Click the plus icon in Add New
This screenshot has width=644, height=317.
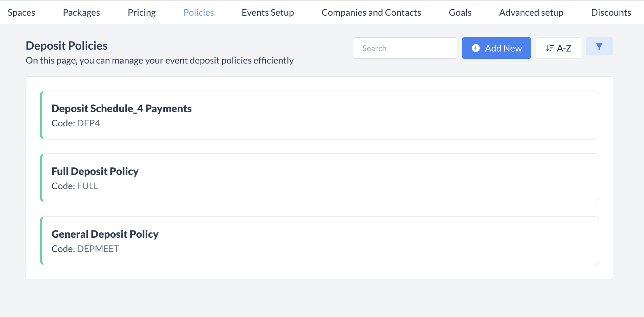[476, 48]
